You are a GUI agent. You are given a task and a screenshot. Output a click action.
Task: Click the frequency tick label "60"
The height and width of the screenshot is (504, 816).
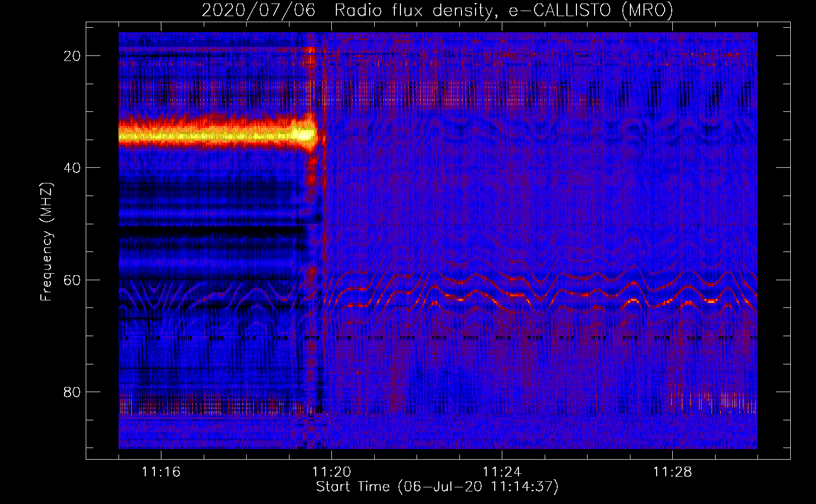(73, 280)
